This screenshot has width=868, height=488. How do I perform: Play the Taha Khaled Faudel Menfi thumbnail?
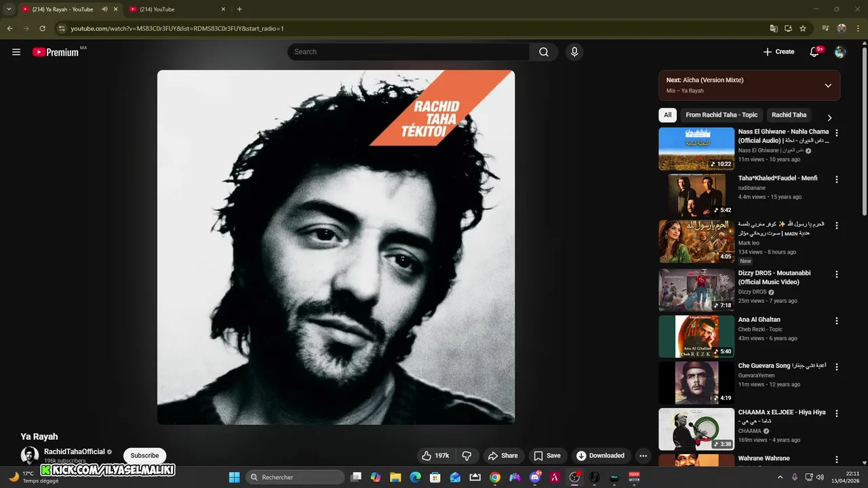[x=696, y=195]
